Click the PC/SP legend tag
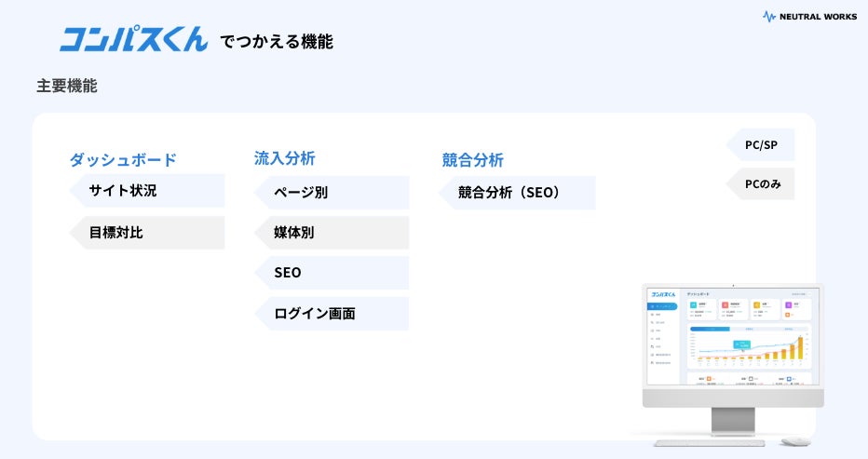The image size is (868, 459). click(x=760, y=145)
